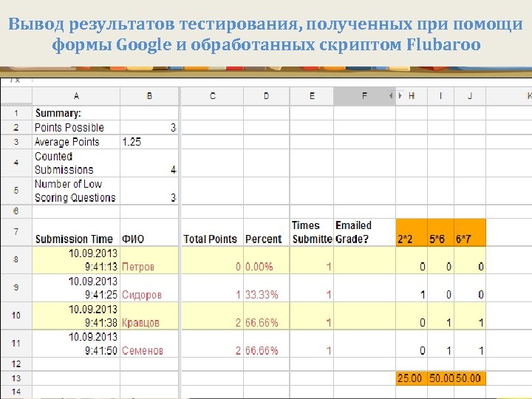Click the 'Summary:' cell
This screenshot has width=532, height=399.
tap(76, 113)
